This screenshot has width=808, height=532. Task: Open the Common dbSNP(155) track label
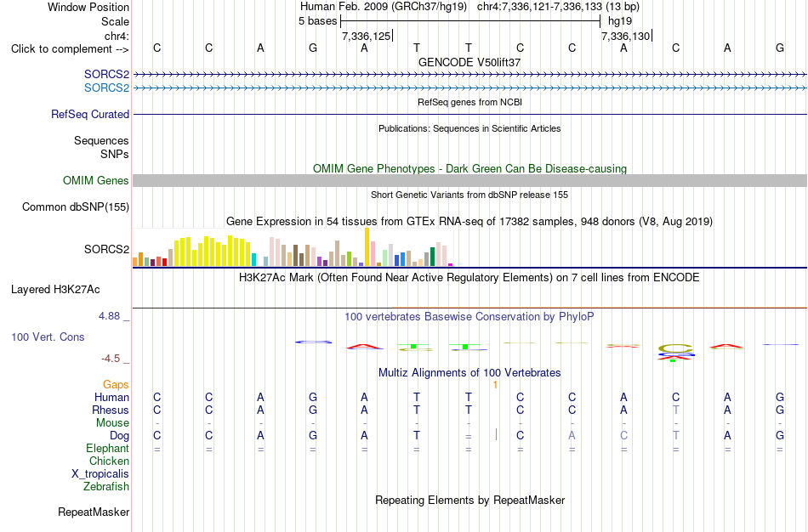point(76,207)
